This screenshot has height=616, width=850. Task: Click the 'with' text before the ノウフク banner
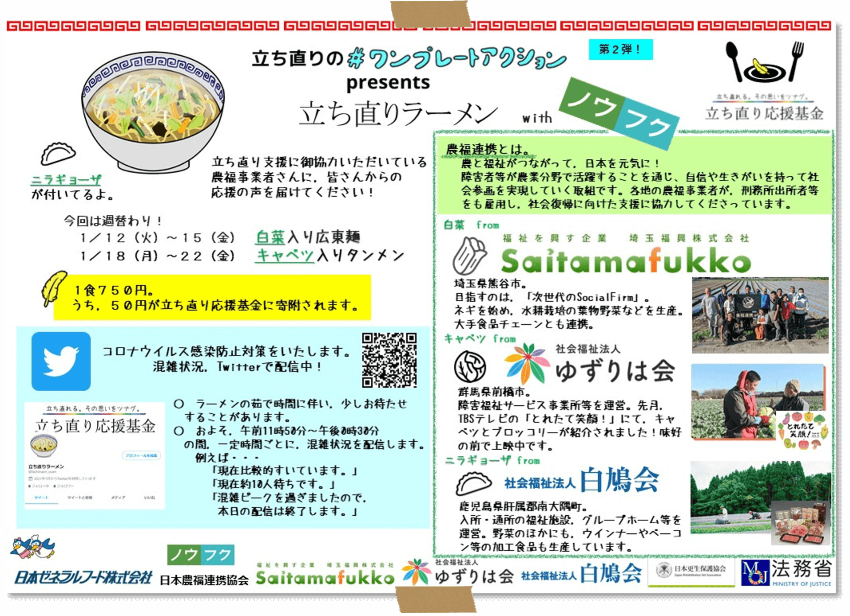point(537,118)
